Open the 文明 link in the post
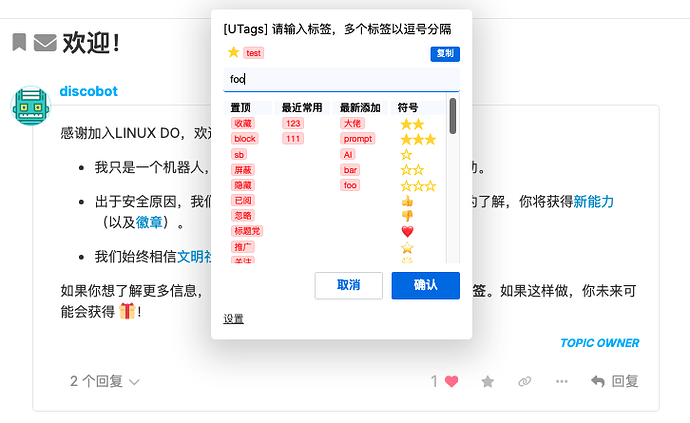The height and width of the screenshot is (423, 690). pyautogui.click(x=194, y=256)
